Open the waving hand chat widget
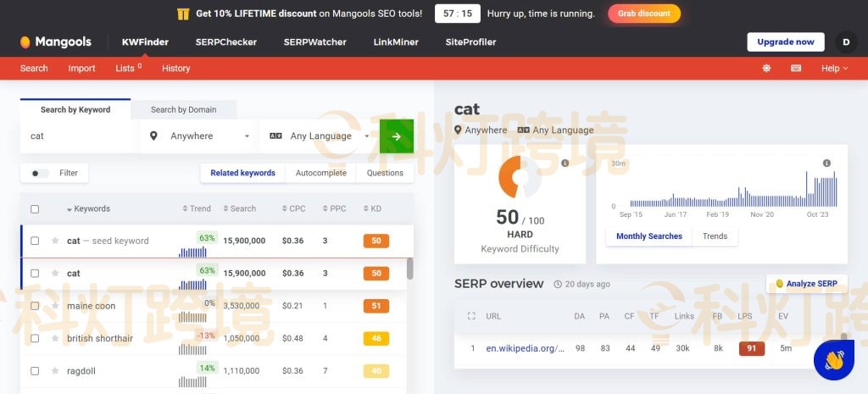Viewport: 868px width, 394px height. point(834,360)
